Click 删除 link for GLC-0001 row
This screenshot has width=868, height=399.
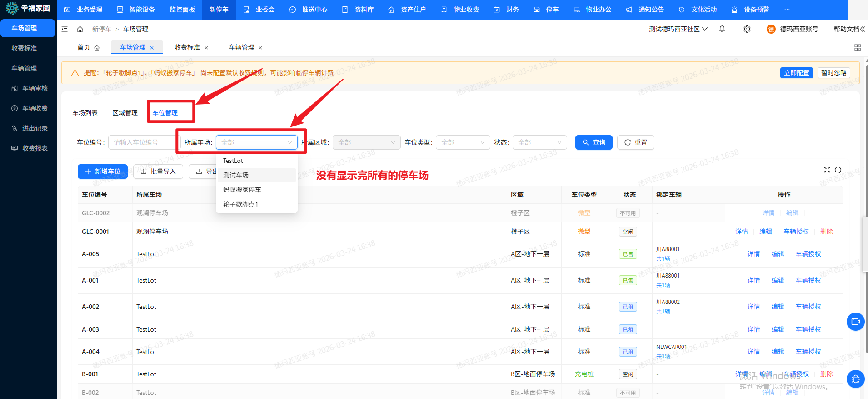[x=826, y=232]
